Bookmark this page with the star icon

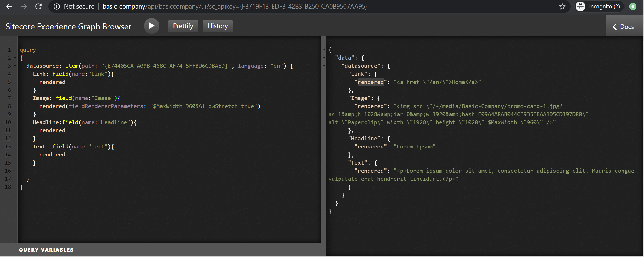pos(562,7)
